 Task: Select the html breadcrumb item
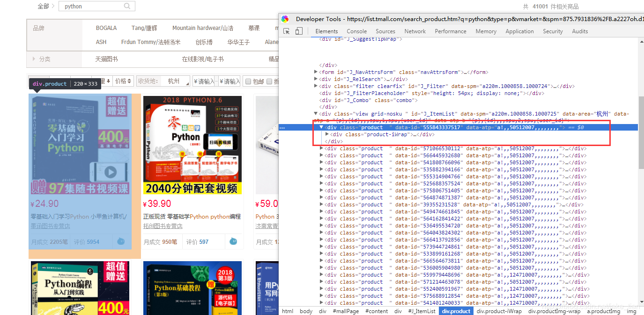pos(288,311)
